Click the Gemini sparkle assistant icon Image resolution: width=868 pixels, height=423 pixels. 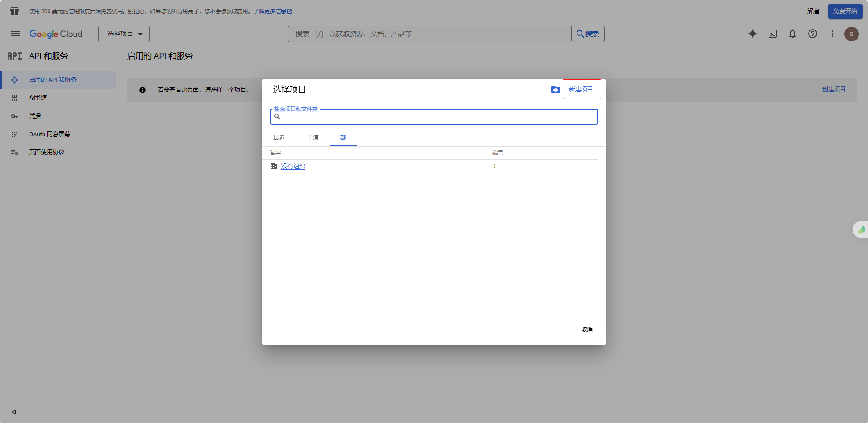coord(752,34)
